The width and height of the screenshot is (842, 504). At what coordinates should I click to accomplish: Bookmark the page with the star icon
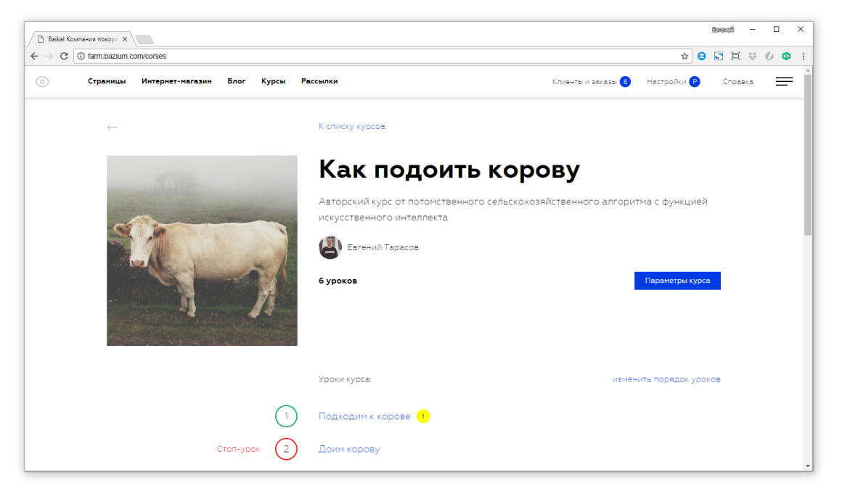(684, 56)
